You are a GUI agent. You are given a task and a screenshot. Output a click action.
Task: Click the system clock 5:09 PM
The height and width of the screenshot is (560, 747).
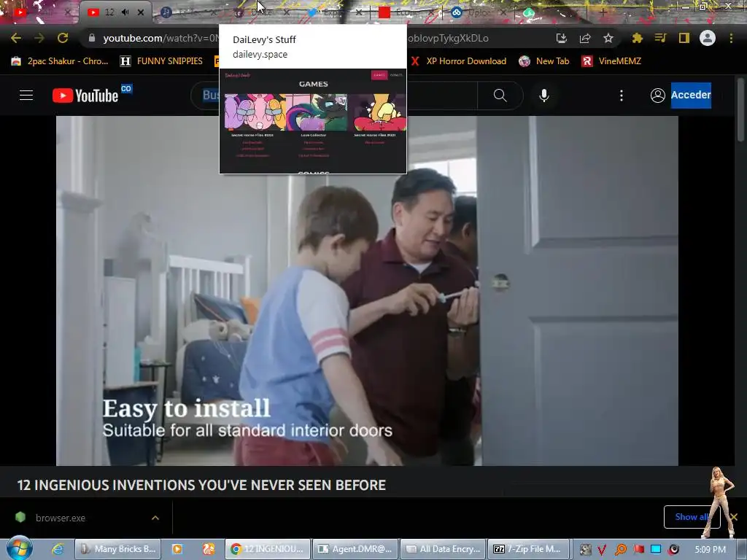tap(711, 550)
